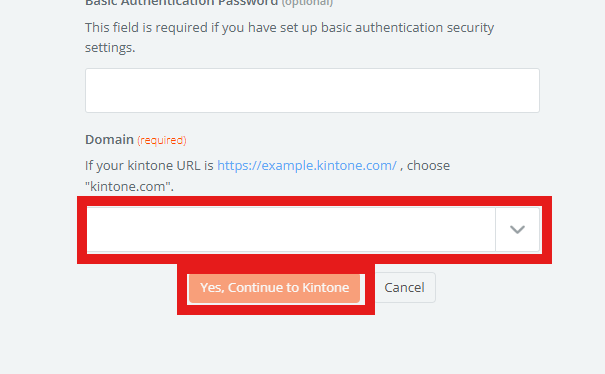Focus the Basic Authentication Password input box
Image resolution: width=605 pixels, height=374 pixels.
coord(312,91)
